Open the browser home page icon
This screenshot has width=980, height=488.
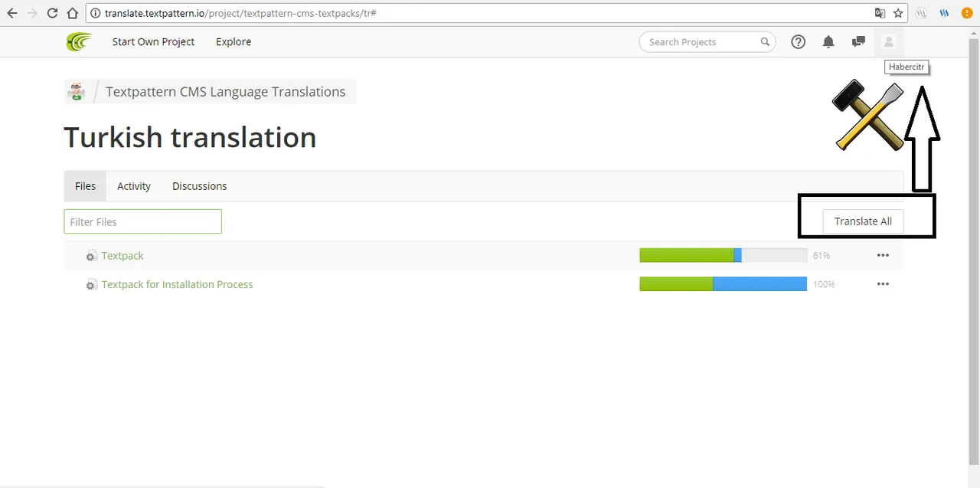(72, 13)
